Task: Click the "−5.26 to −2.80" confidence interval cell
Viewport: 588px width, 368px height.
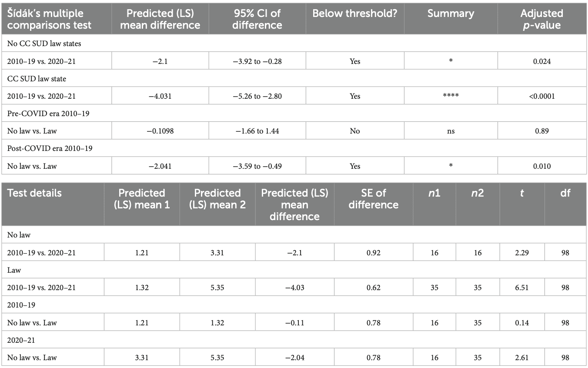Action: 257,96
